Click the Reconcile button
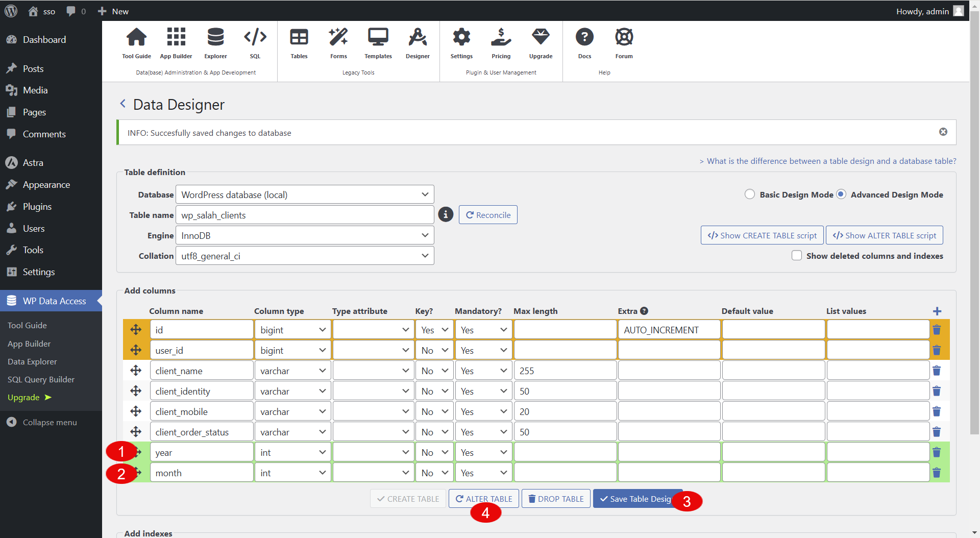This screenshot has width=980, height=538. (488, 215)
